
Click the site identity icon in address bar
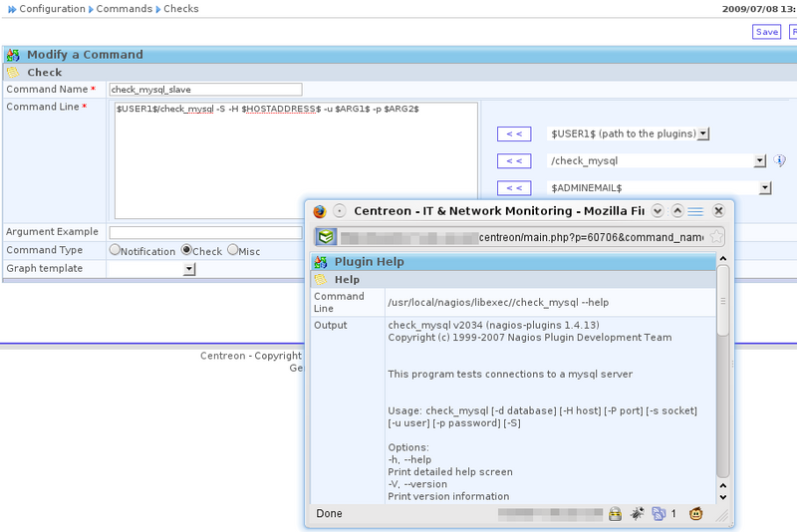click(326, 237)
